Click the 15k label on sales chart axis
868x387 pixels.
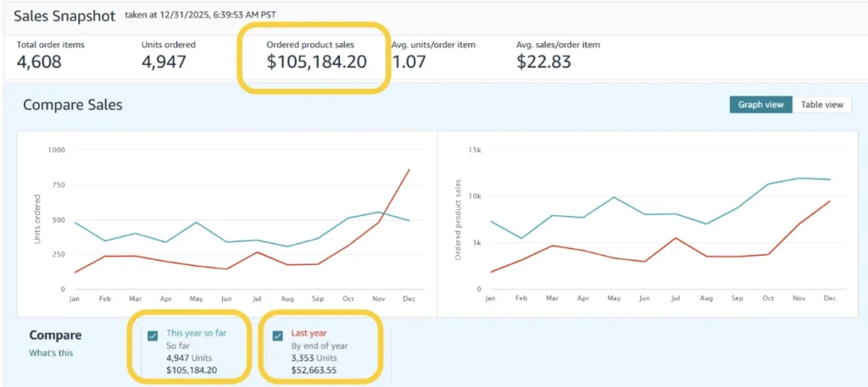click(x=475, y=150)
